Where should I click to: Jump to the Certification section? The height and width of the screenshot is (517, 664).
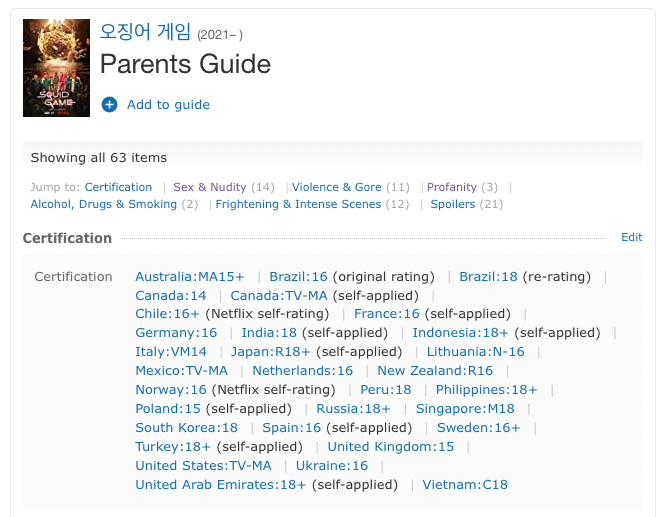pos(118,187)
